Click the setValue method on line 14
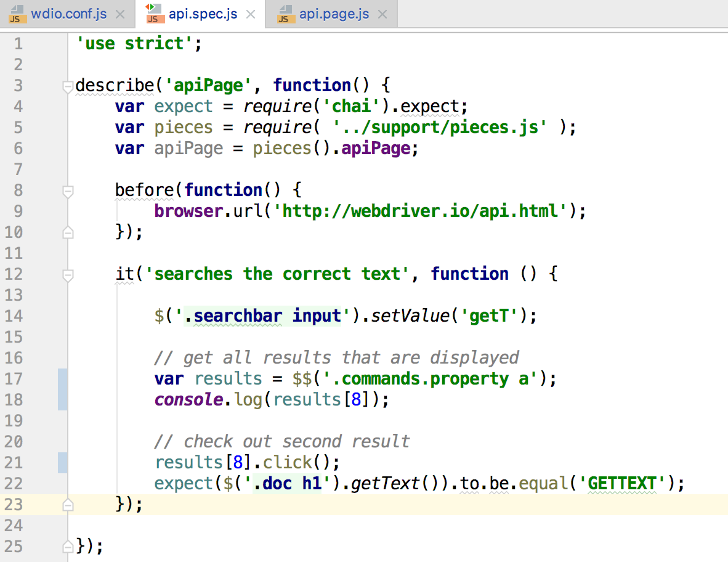This screenshot has width=728, height=562. pos(410,316)
